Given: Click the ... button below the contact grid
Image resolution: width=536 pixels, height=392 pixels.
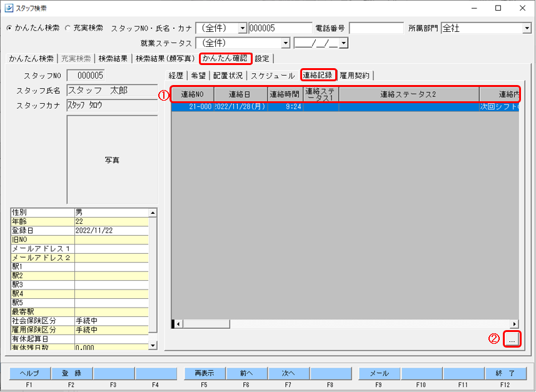Looking at the screenshot, I should [x=512, y=339].
